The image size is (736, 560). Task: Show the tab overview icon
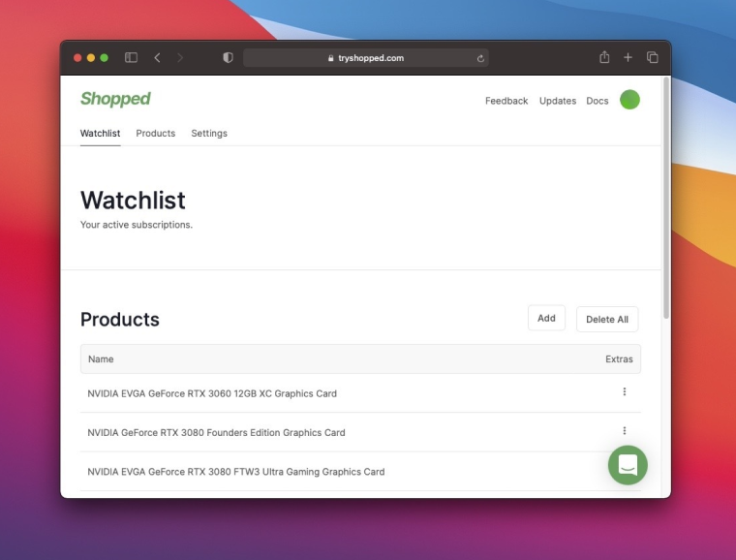coord(653,57)
